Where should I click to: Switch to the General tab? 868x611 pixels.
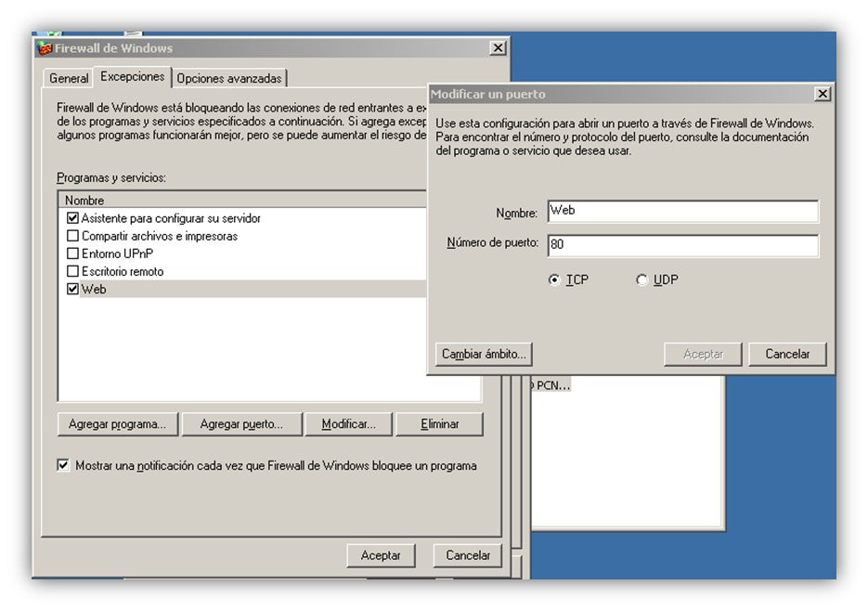(x=69, y=78)
